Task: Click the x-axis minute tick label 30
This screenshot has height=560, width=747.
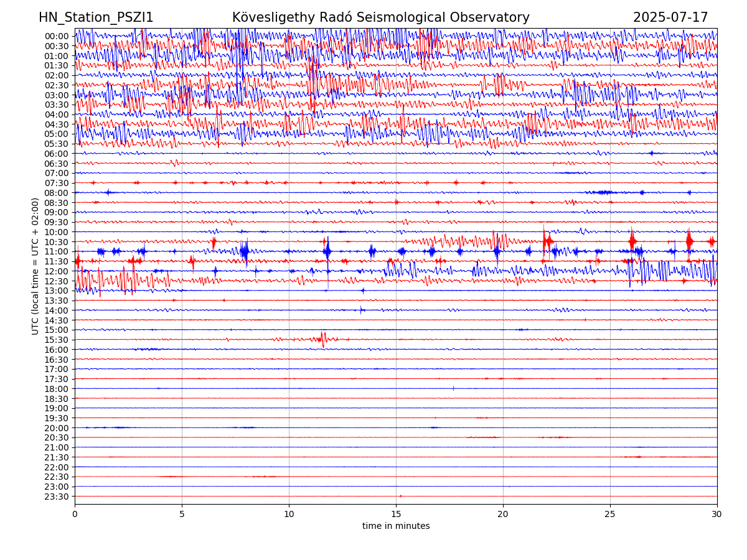Action: 717,515
